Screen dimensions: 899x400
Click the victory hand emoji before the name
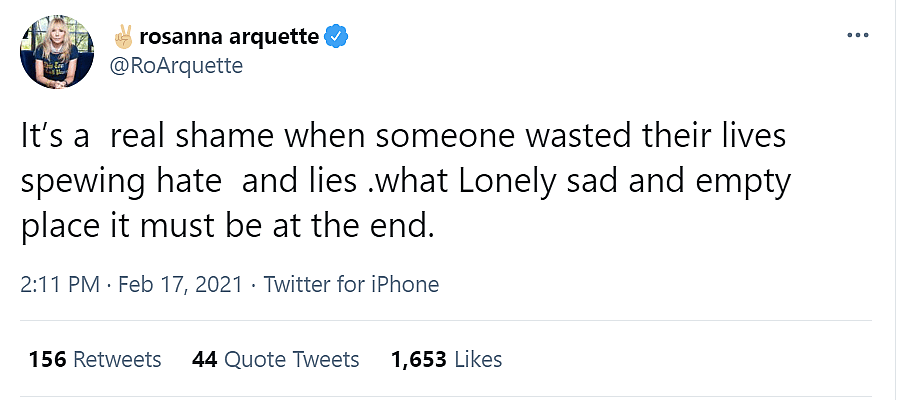click(123, 38)
